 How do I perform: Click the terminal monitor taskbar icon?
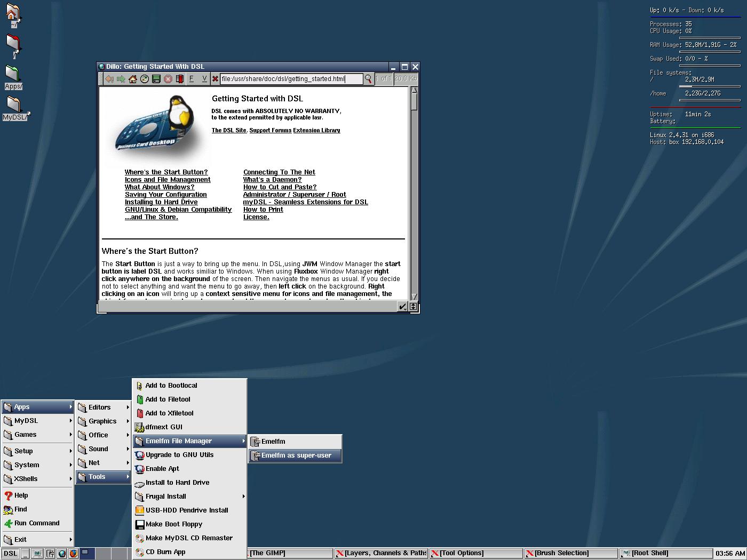pyautogui.click(x=37, y=554)
